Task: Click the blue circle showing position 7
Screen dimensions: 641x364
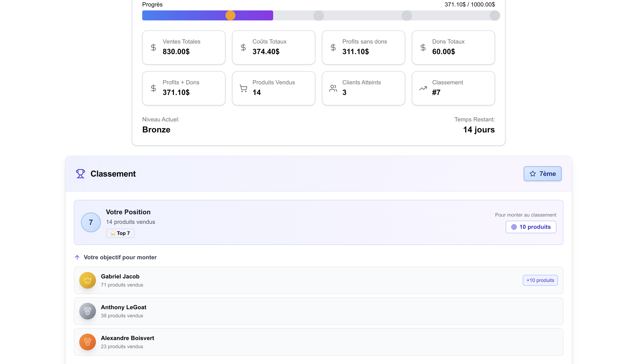Action: point(91,222)
